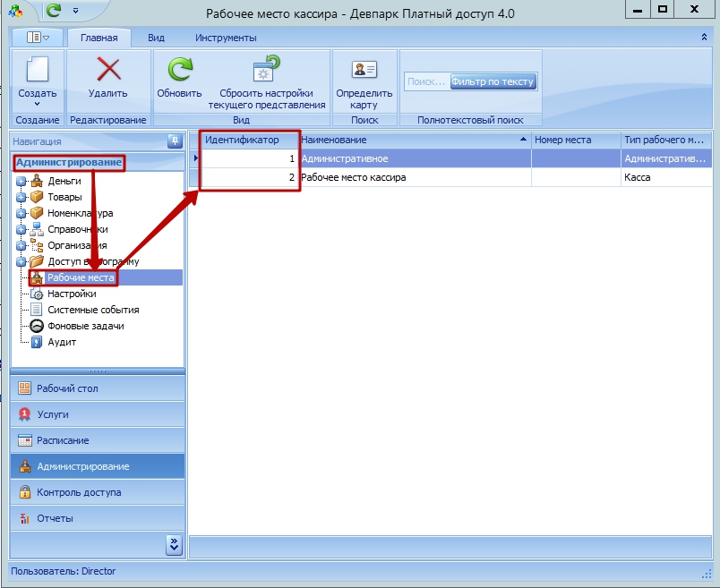Screen dimensions: 720x588
Task: Click the green Refresh (Обновить) icon
Action: tap(179, 70)
